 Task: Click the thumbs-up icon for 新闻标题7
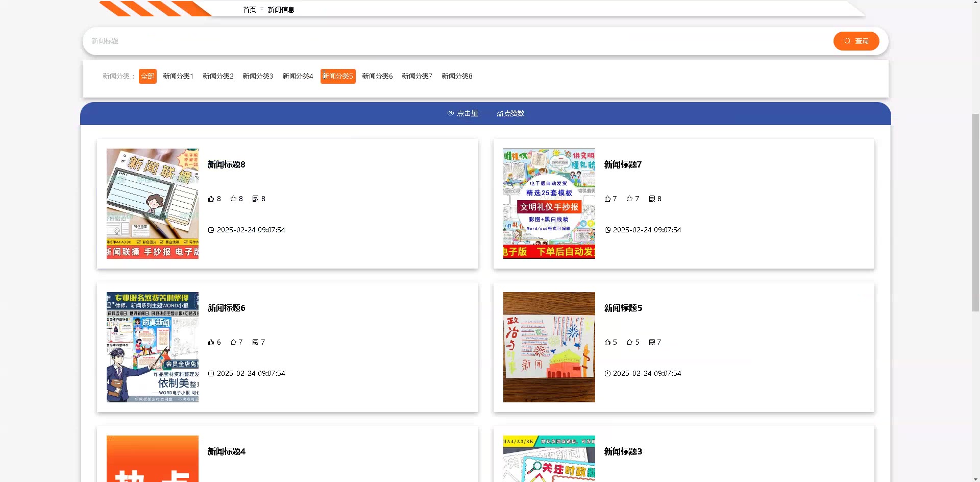tap(607, 199)
